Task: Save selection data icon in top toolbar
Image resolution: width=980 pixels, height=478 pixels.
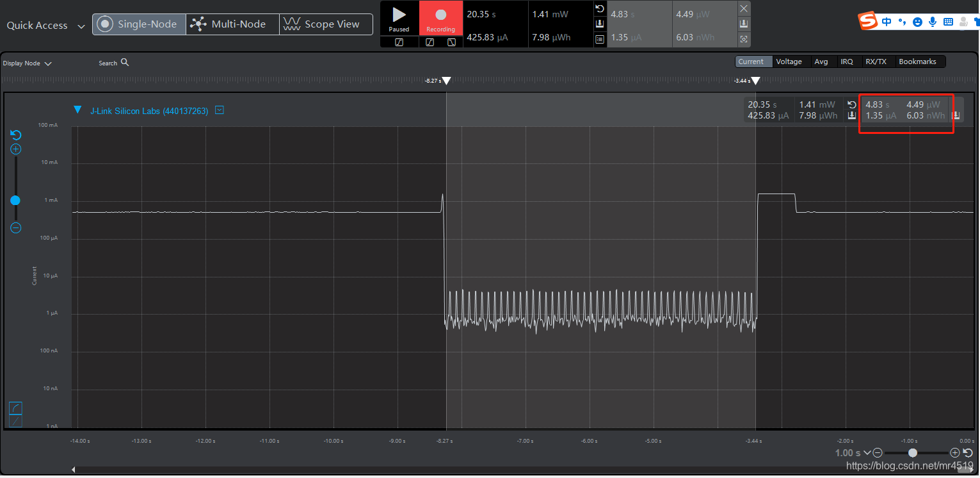Action: click(x=743, y=24)
